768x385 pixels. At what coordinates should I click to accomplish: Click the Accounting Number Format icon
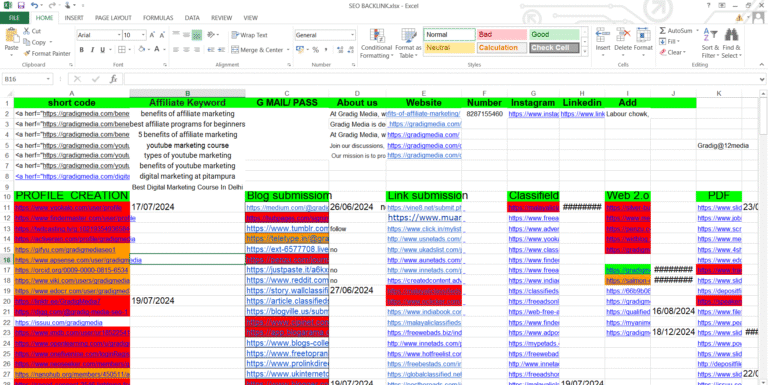(299, 49)
